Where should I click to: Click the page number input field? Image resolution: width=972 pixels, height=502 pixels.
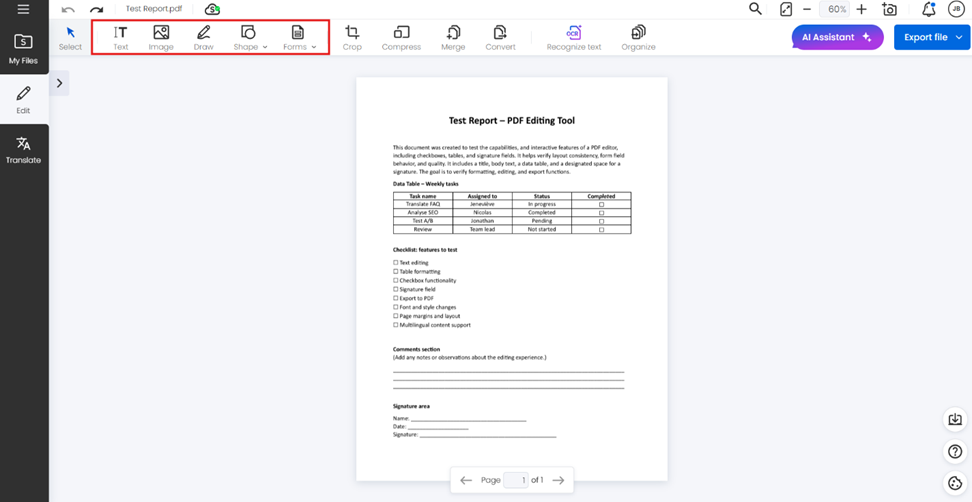[515, 480]
